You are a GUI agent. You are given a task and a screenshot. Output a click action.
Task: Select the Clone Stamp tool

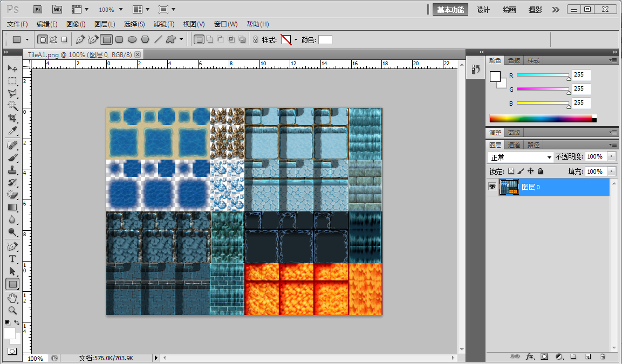pyautogui.click(x=12, y=170)
